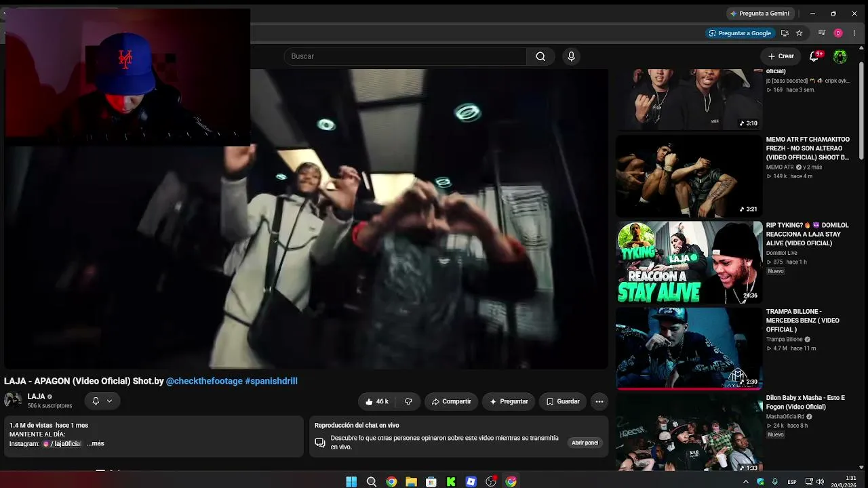Click 'MEMO ATR FT CHAMAKITOO FREZH' video title

click(x=808, y=148)
